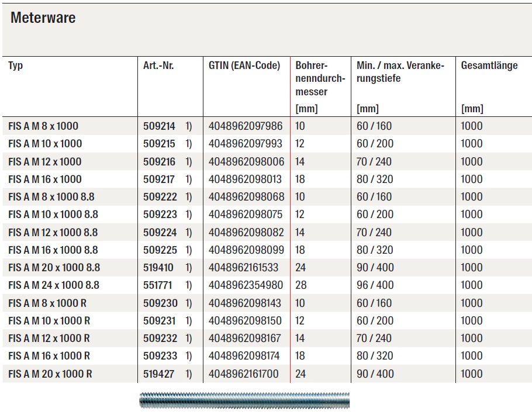Click the Art.-Nr. column header
532x418 pixels.
(158, 65)
